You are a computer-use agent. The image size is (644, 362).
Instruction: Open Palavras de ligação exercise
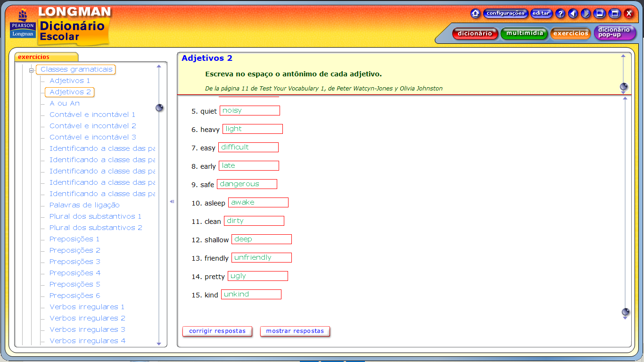84,205
